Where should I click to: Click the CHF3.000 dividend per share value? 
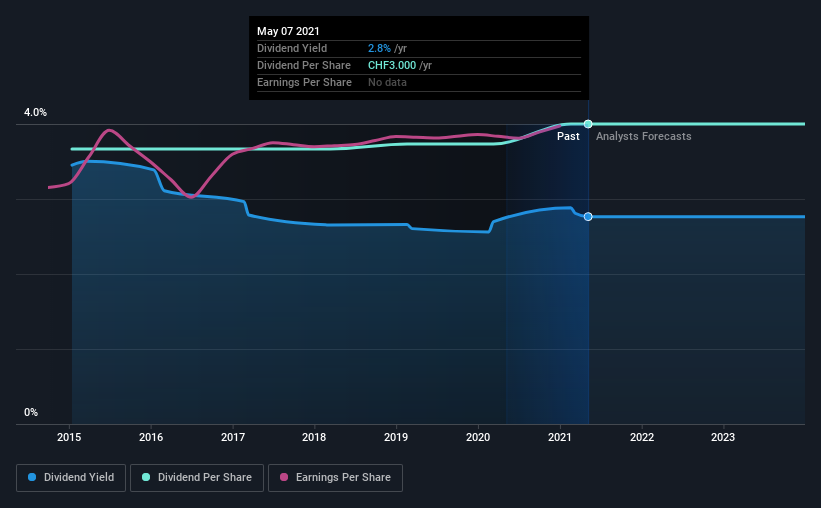392,65
